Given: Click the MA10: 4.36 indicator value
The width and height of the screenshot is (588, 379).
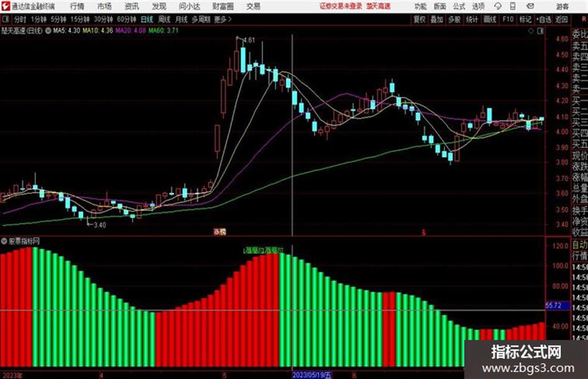Looking at the screenshot, I should (98, 30).
